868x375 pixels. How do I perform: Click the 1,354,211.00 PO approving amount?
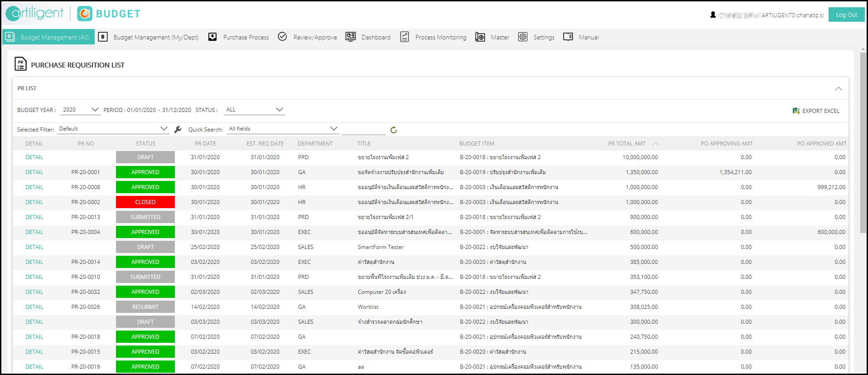click(735, 172)
